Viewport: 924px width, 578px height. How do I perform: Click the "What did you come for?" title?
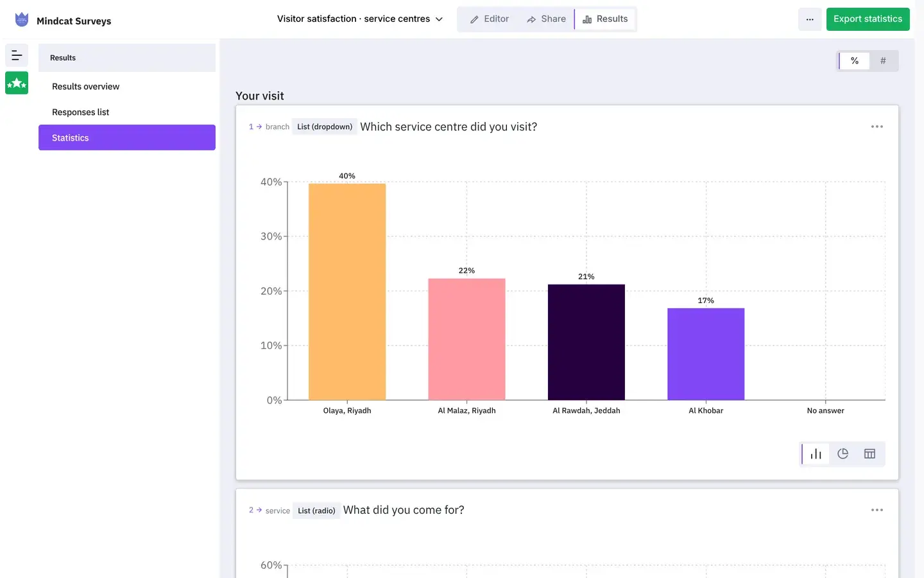[x=404, y=510]
